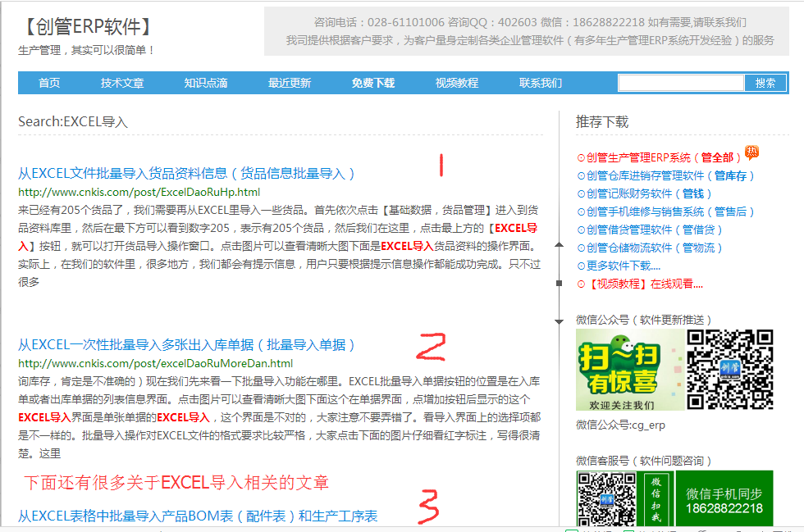Click the orange hot badge icon
This screenshot has height=532, width=804.
pos(751,152)
